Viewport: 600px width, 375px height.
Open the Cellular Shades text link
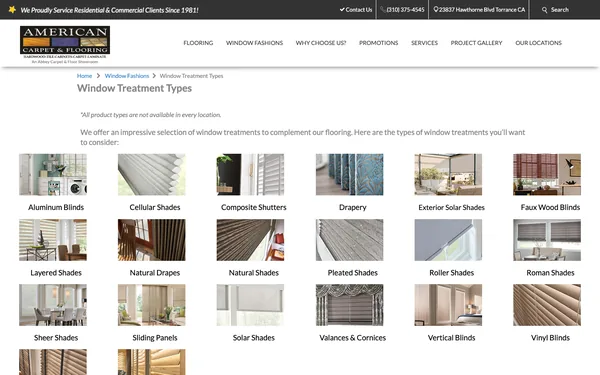point(155,207)
